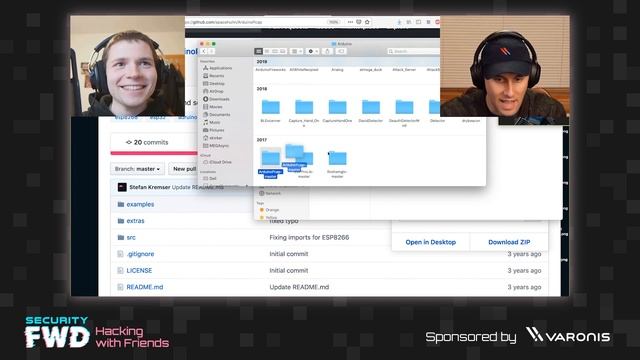Image resolution: width=640 pixels, height=360 pixels.
Task: Open the Finder group-by dropdown
Action: tap(296, 51)
